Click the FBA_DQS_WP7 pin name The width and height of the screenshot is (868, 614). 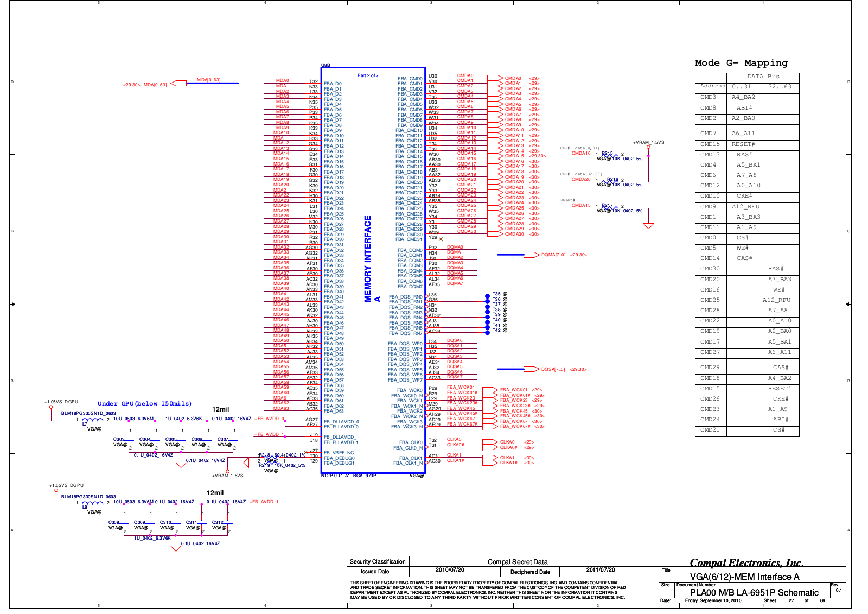pos(405,380)
